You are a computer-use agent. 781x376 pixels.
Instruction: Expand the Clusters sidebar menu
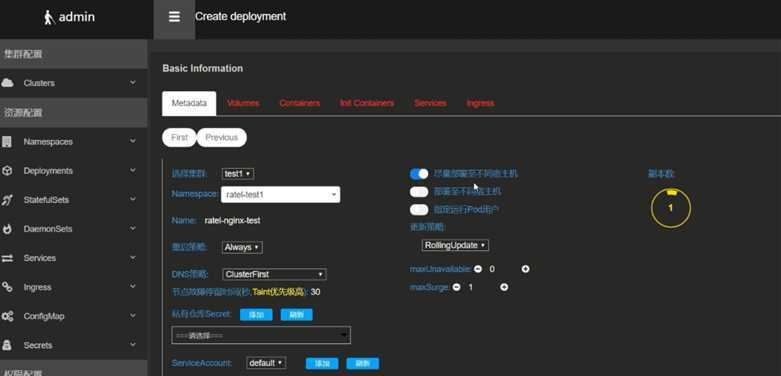coord(132,83)
